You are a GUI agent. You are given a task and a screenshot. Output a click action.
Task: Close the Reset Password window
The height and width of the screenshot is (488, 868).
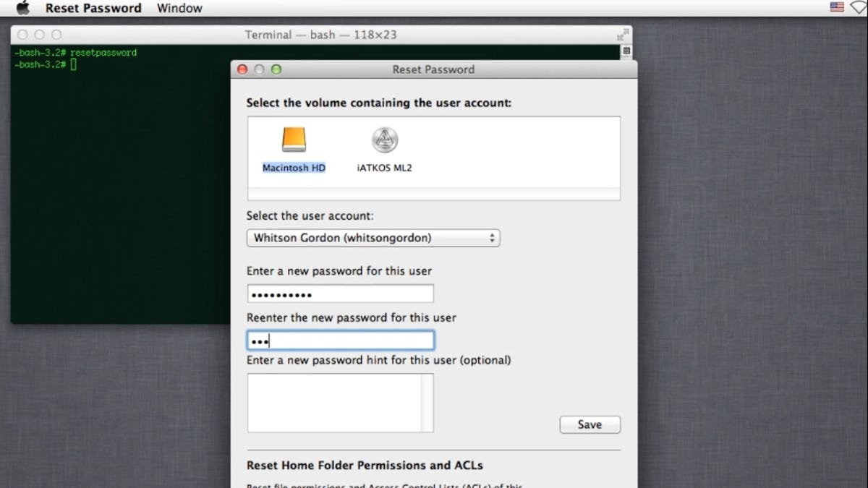[x=242, y=69]
